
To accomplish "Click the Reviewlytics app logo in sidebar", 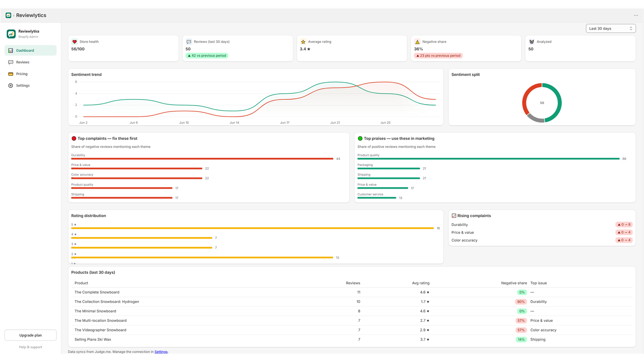I will 11,34.
